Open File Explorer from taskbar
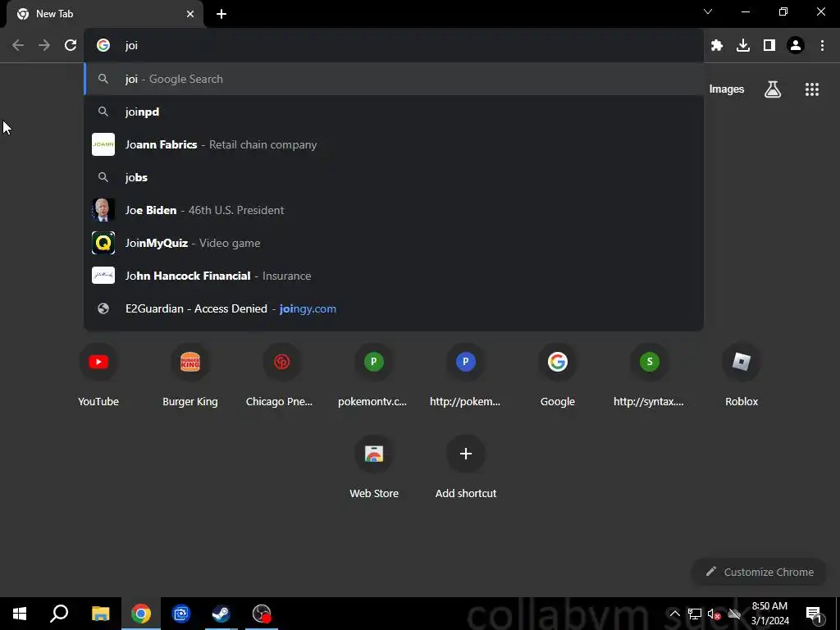The image size is (840, 630). 100,614
